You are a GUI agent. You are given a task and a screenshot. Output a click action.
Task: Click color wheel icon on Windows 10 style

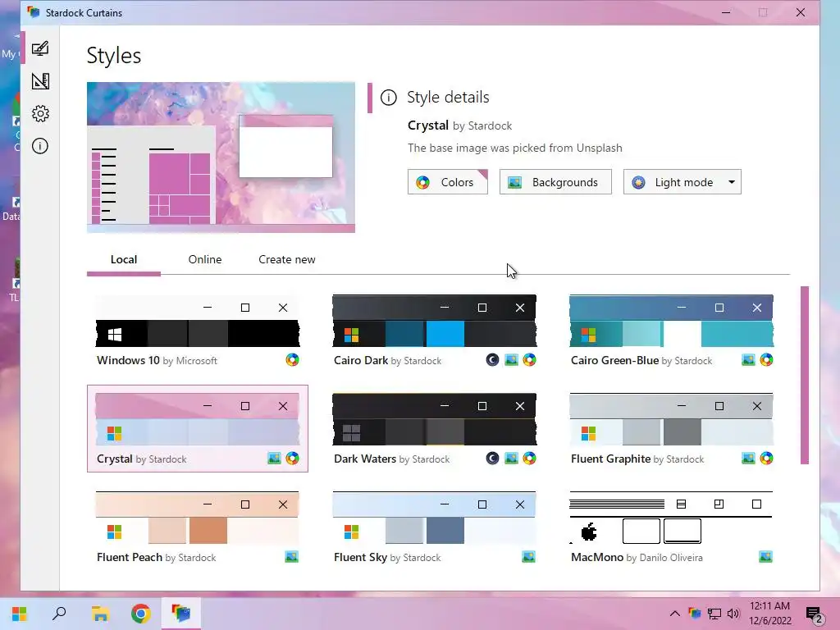point(292,360)
